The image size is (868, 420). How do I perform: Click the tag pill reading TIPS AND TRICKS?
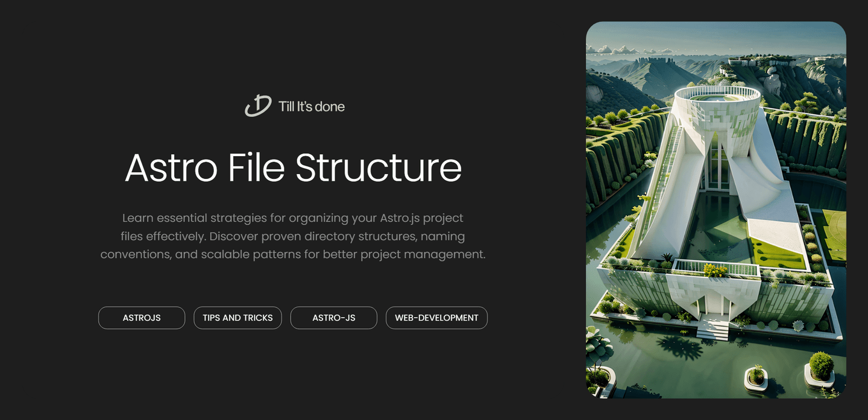point(237,318)
